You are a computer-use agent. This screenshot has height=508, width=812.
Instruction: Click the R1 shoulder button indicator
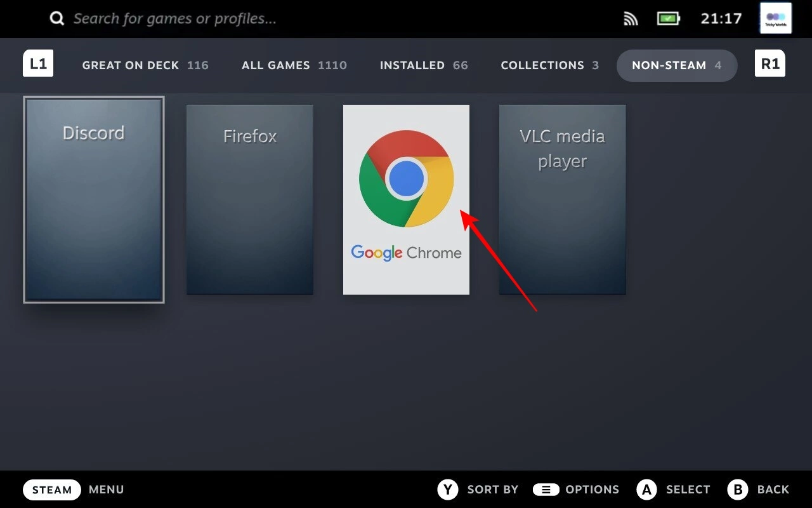coord(769,63)
